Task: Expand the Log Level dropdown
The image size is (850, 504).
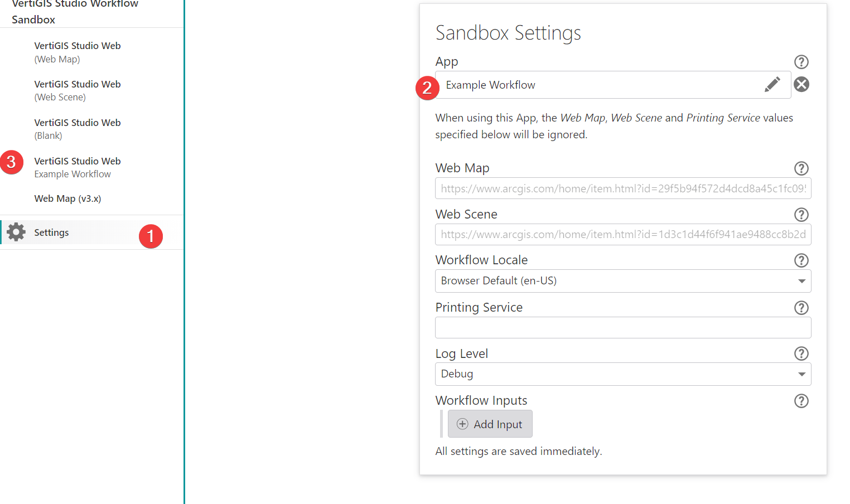Action: [801, 374]
